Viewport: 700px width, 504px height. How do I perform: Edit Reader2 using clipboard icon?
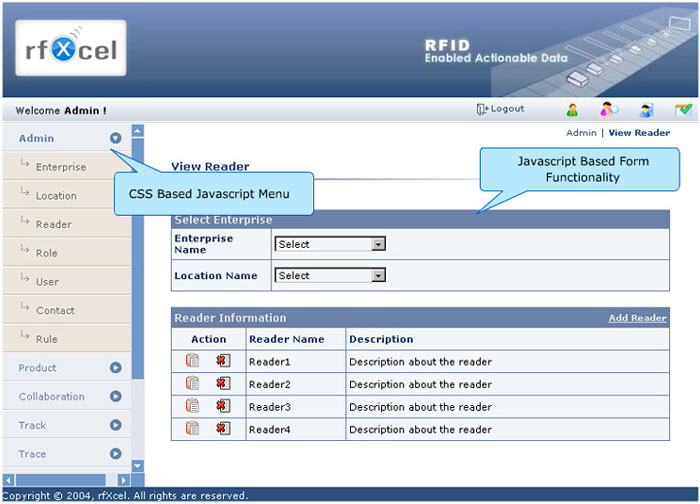[192, 383]
